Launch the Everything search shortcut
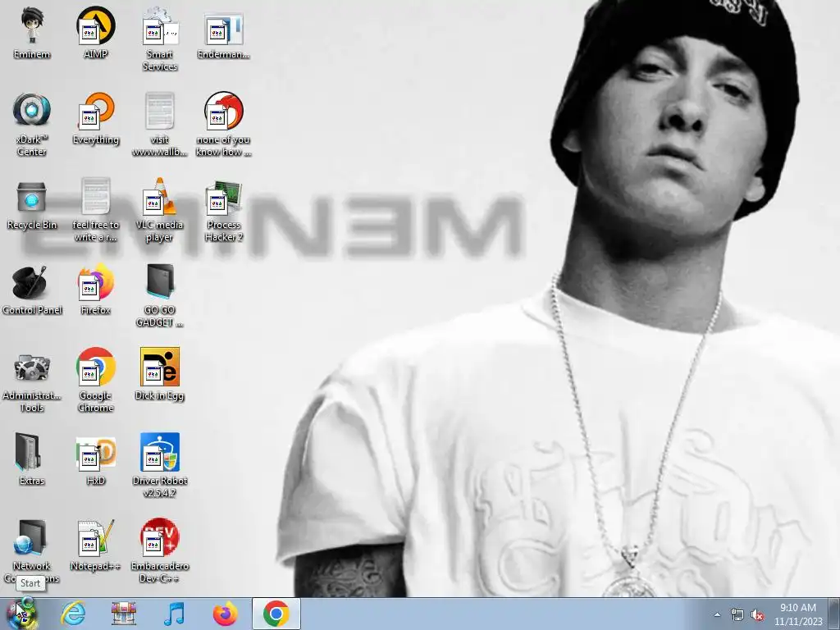 click(95, 119)
